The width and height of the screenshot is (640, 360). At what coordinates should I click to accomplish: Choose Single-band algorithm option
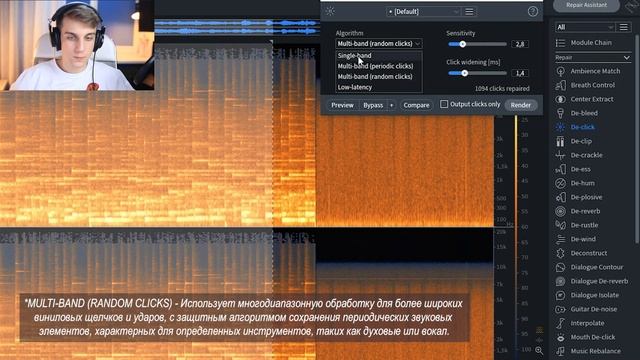(379, 56)
